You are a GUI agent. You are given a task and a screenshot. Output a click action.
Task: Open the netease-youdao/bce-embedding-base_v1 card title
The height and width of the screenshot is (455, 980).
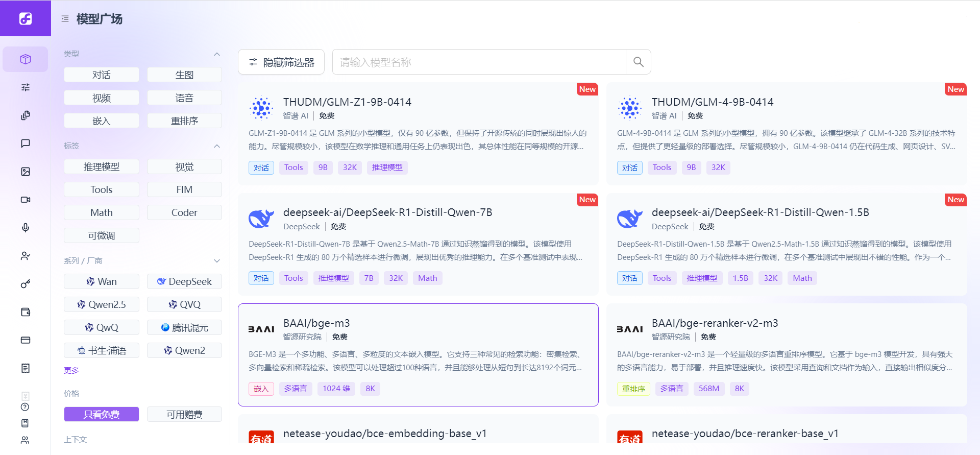tap(385, 434)
